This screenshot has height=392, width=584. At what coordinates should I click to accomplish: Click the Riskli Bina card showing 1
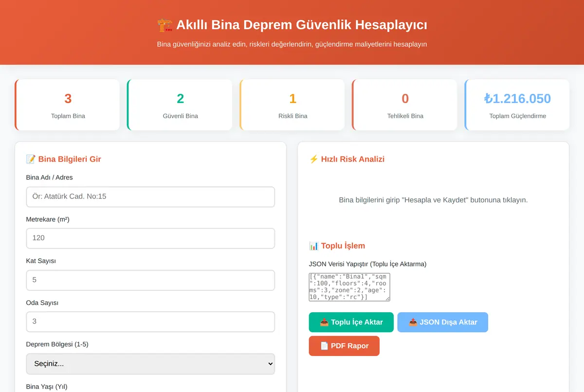(x=292, y=105)
